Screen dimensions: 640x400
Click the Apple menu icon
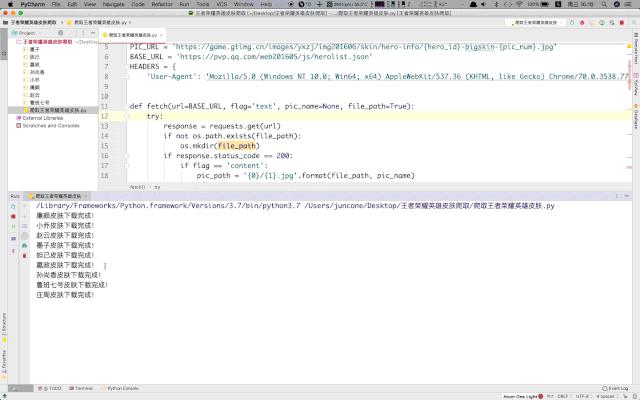[x=9, y=4]
